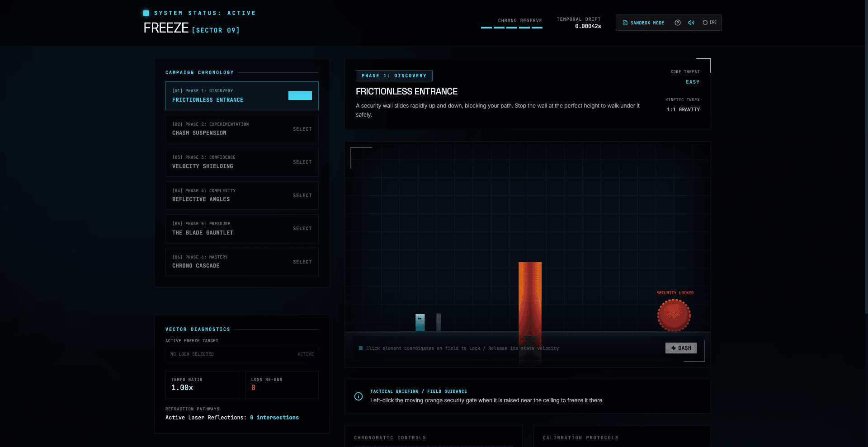
Task: Click the FREEZE title in the header
Action: [166, 28]
